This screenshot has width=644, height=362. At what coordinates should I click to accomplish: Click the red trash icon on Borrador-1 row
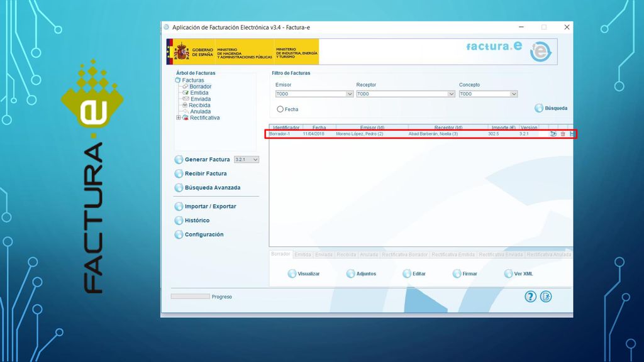pos(563,134)
